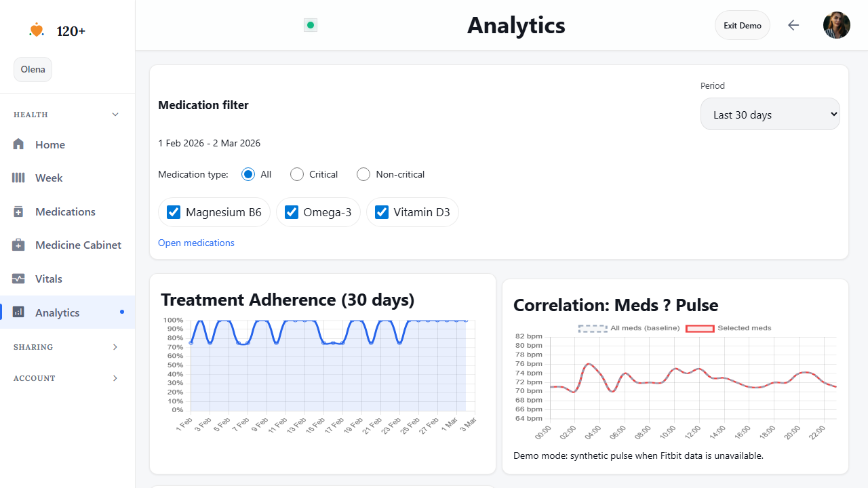Select the Non-critical filter option
Screen dimensions: 868x488
(x=363, y=174)
